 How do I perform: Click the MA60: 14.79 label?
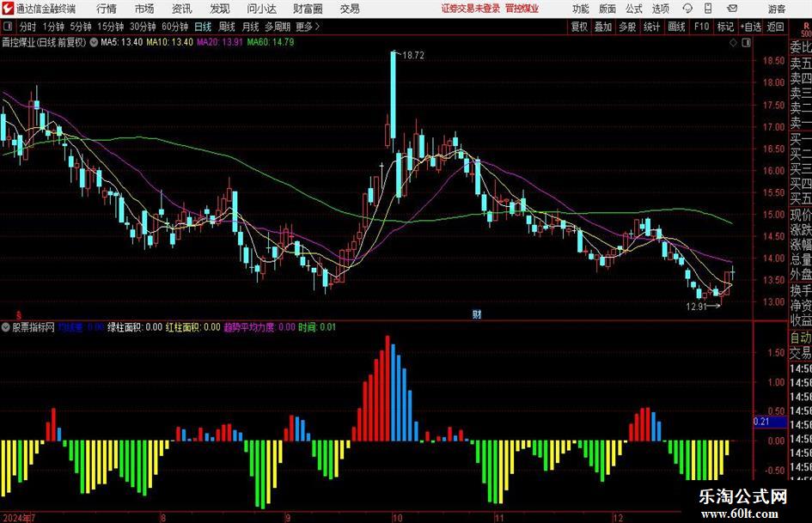(271, 42)
